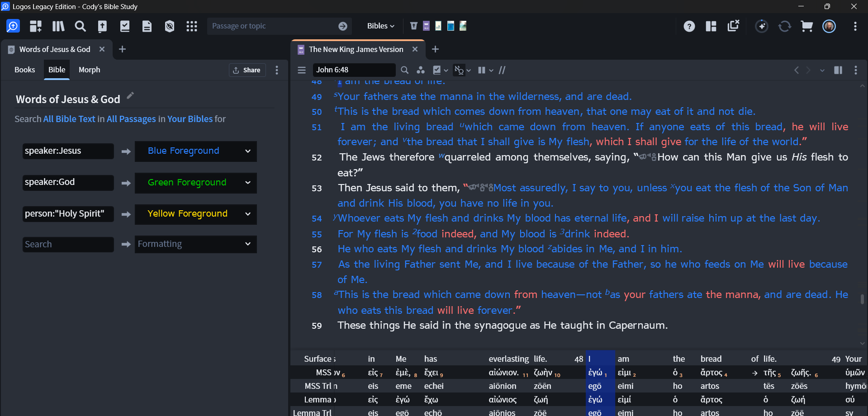The height and width of the screenshot is (416, 868).
Task: Open the Guides icon
Action: [x=102, y=26]
